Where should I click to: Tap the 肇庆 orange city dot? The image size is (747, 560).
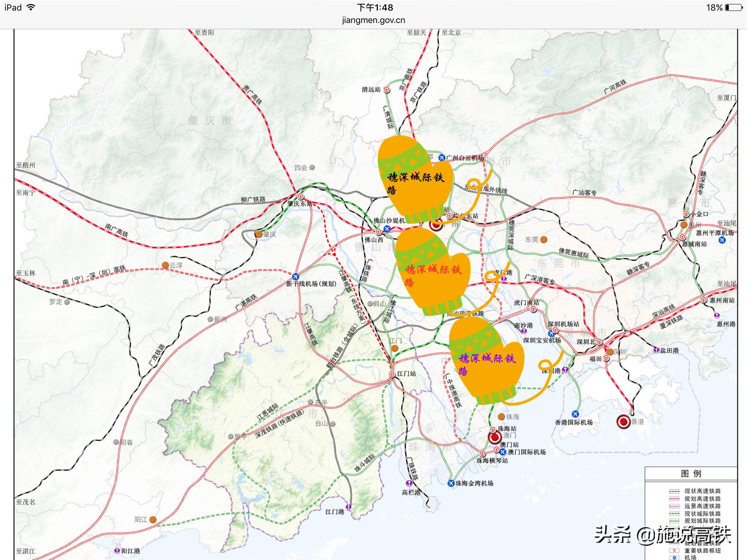(259, 234)
